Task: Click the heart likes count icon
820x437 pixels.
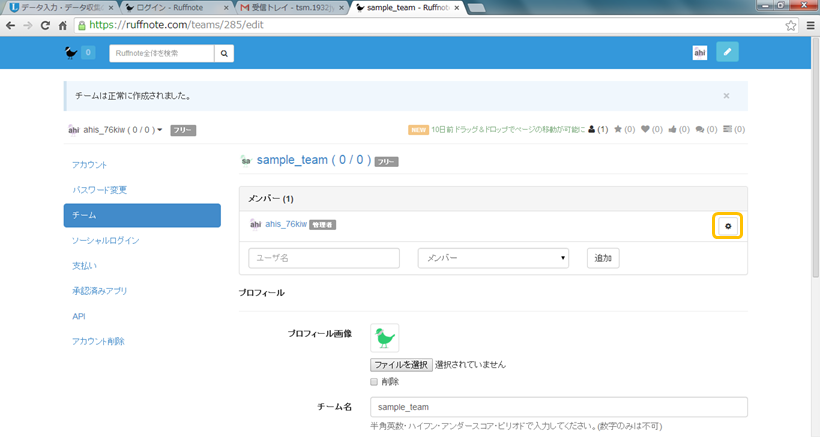Action: (646, 129)
